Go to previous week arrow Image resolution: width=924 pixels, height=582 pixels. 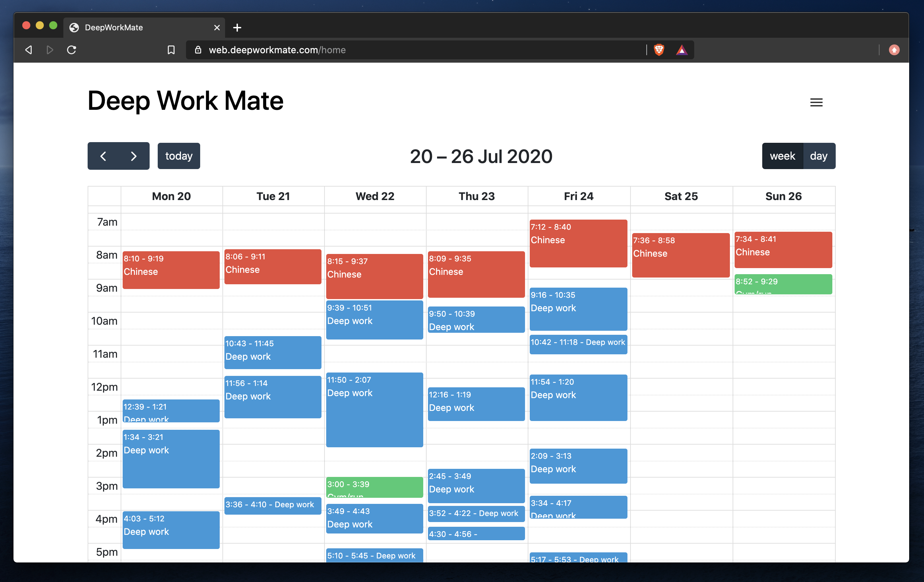[x=103, y=156]
